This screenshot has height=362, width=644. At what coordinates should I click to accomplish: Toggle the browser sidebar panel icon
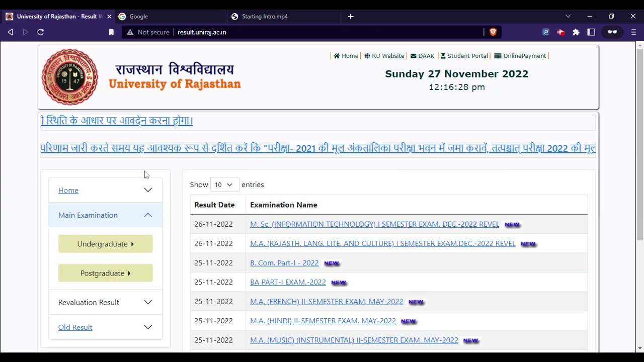592,32
